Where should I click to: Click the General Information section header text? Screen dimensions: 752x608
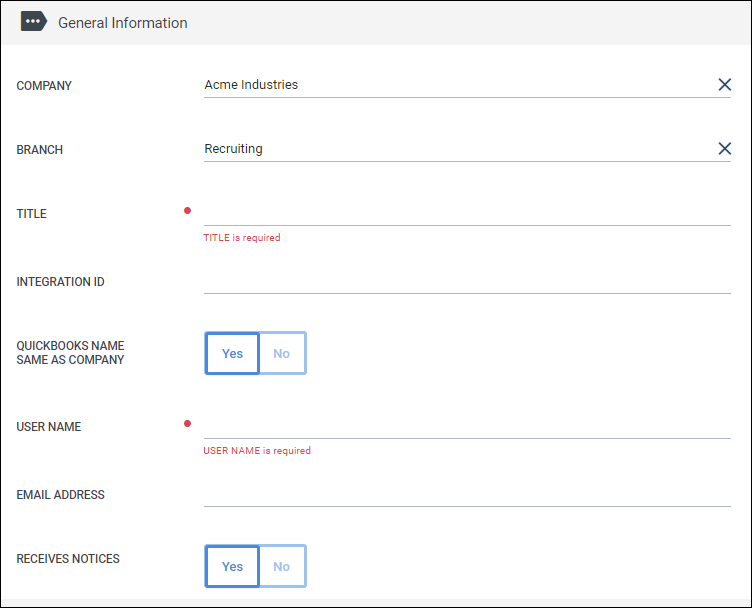point(122,23)
